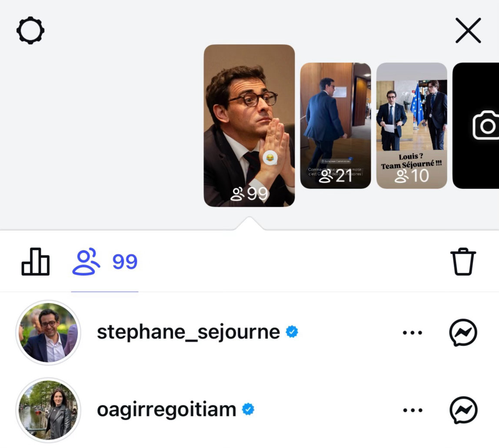Click verified badge beside stephane_sejourne
499x448 pixels.
point(292,332)
